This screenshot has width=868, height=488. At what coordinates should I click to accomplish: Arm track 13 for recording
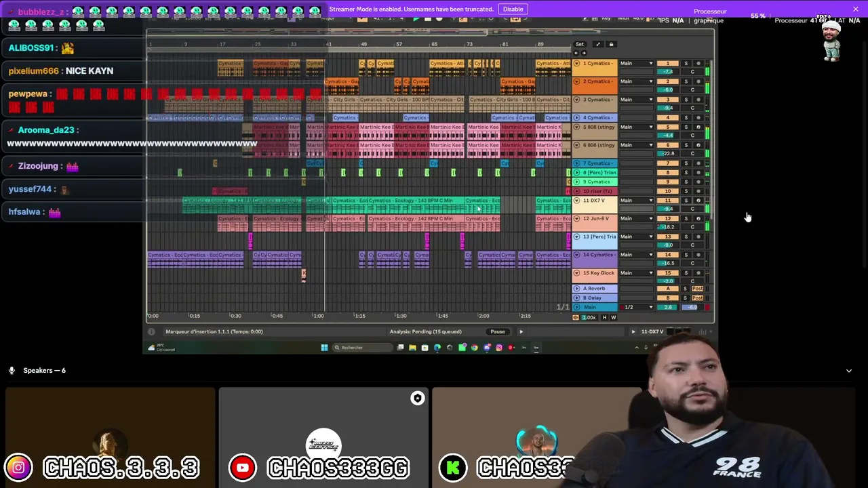point(698,237)
